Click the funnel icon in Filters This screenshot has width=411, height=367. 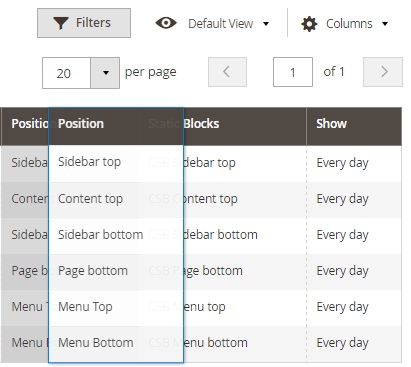pyautogui.click(x=61, y=23)
